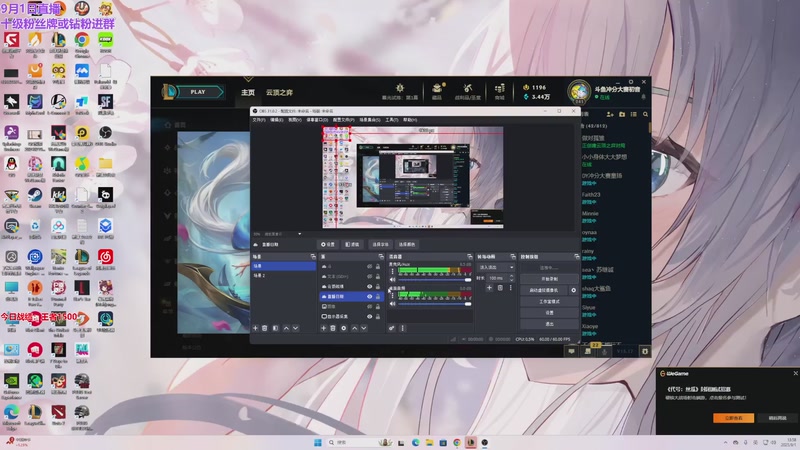The width and height of the screenshot is (800, 450).
Task: Switch to 云顶之弈 tab in League client
Action: pyautogui.click(x=279, y=92)
